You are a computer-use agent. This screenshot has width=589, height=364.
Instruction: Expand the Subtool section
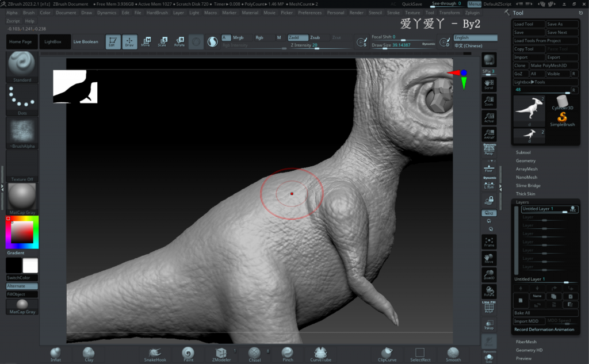(x=523, y=152)
